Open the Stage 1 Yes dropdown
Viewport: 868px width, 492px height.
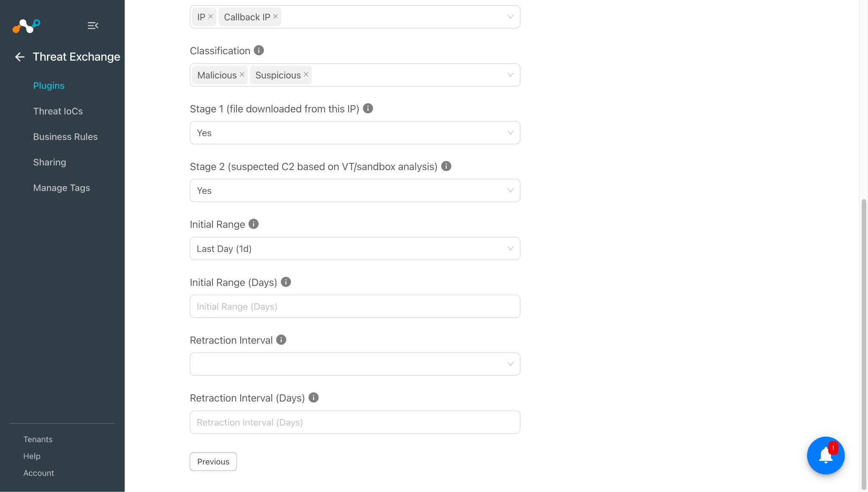tap(355, 133)
